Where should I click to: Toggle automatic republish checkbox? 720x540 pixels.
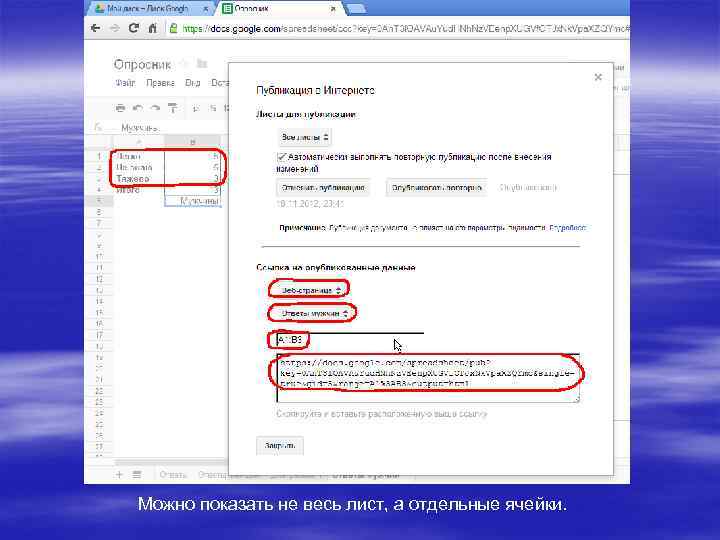pos(281,157)
